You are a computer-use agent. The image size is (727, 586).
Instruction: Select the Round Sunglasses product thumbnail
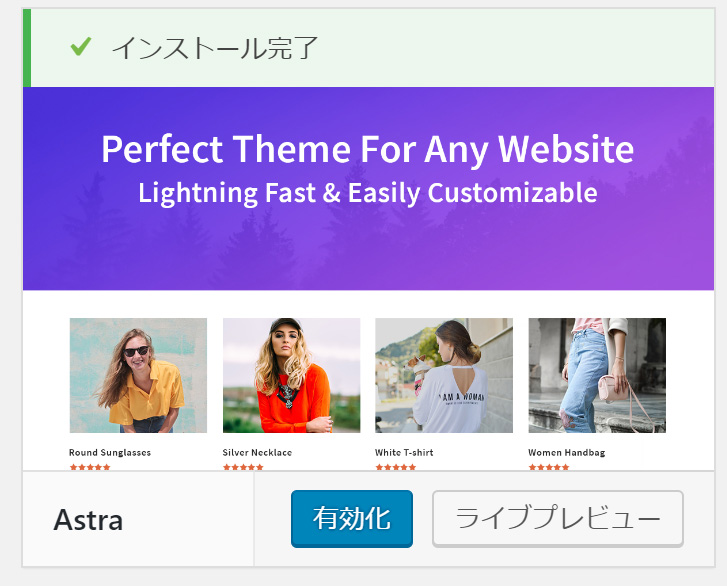click(138, 375)
